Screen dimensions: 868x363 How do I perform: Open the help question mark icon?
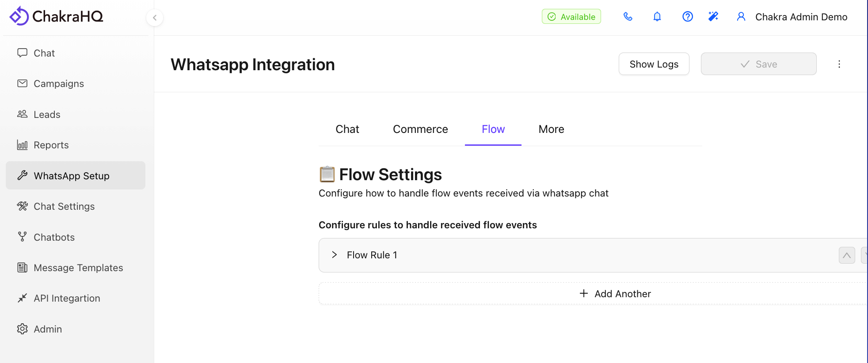click(x=687, y=17)
